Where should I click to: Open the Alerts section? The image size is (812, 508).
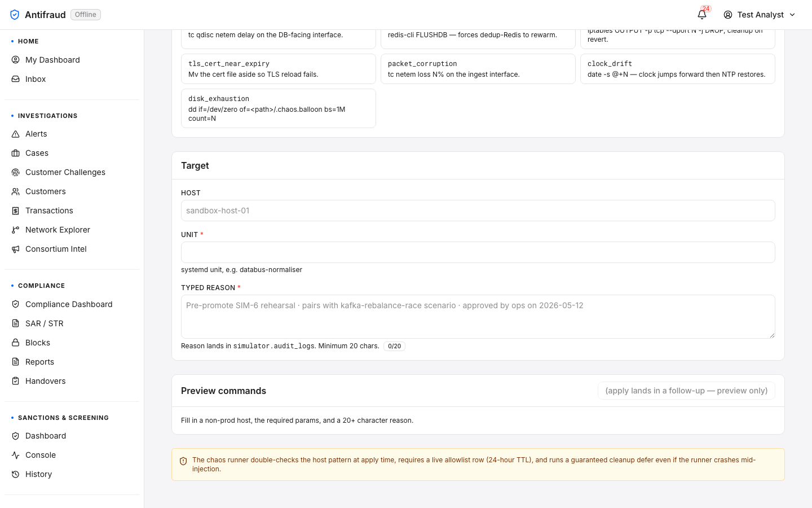point(36,134)
